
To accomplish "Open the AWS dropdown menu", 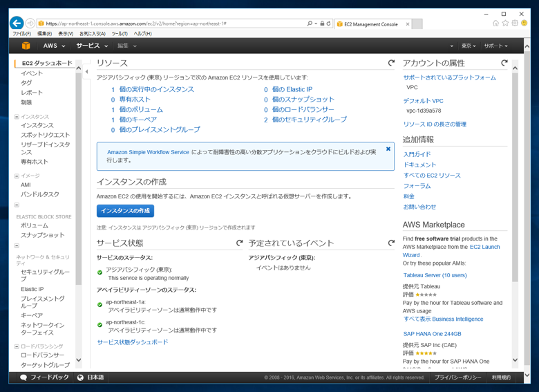I will pyautogui.click(x=54, y=46).
